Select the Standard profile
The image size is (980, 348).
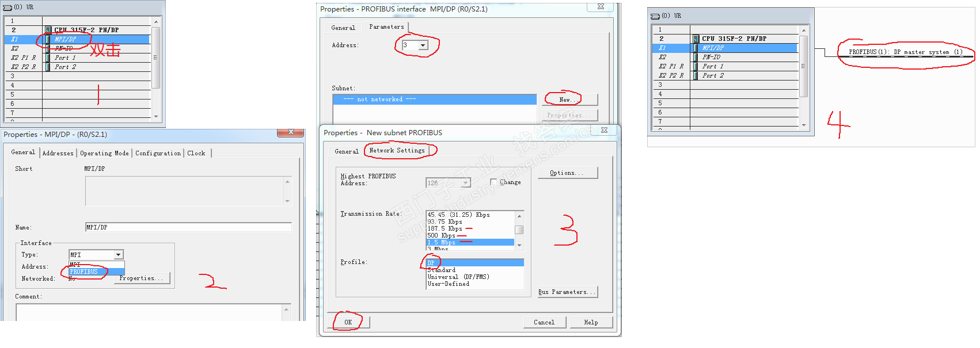point(475,270)
